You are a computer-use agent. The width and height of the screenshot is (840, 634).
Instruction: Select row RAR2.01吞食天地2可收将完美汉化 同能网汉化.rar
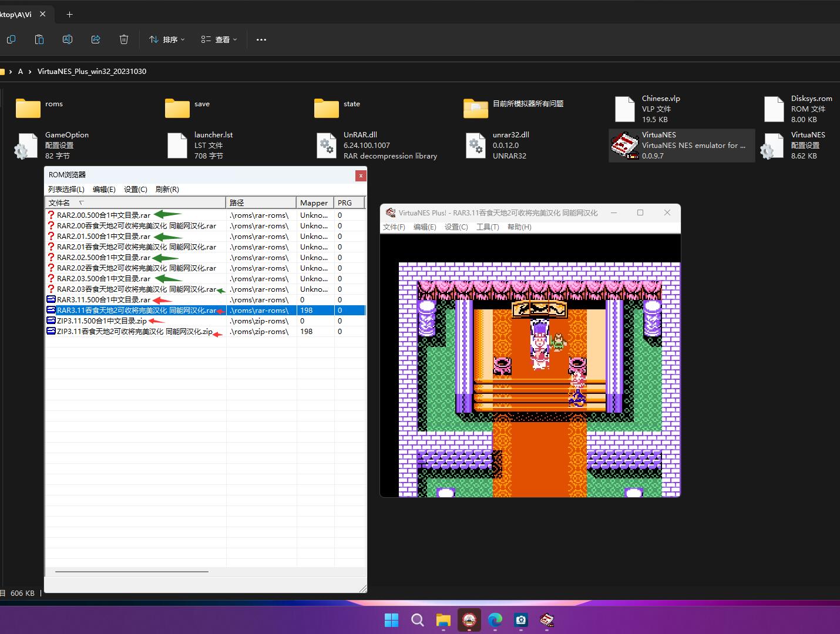(x=206, y=247)
